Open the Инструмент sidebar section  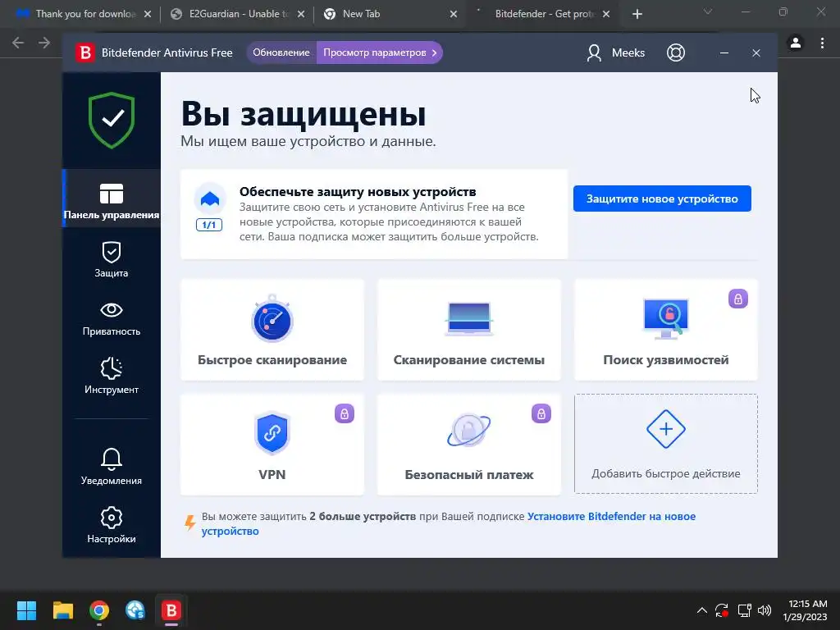(x=112, y=376)
